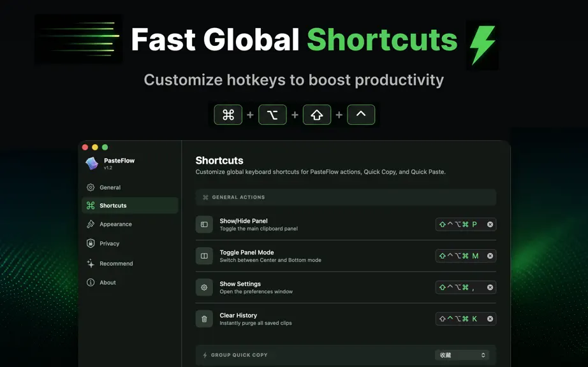Click the Shortcuts command-key sidebar icon
This screenshot has height=367, width=588.
coord(91,205)
